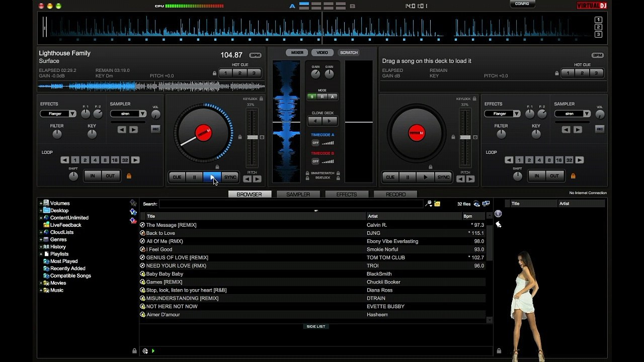Expand the CloudLists tree node
Screen dimensions: 644x362
pyautogui.click(x=41, y=233)
